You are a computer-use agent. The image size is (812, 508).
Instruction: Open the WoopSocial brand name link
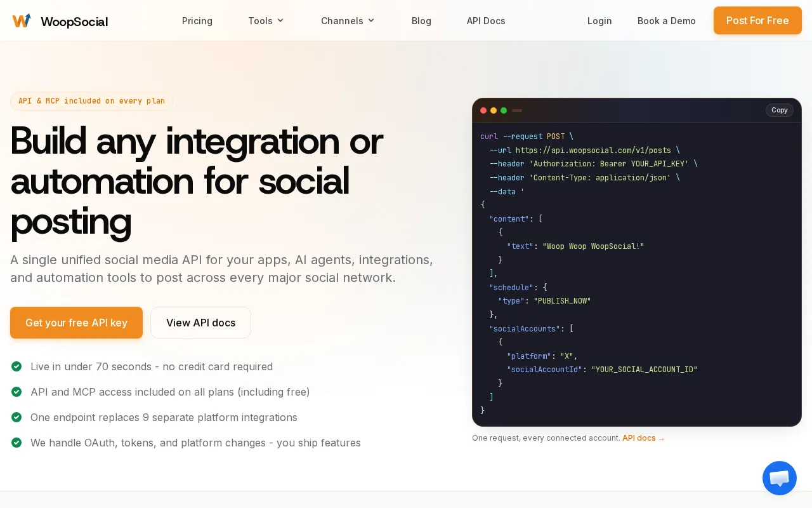74,22
